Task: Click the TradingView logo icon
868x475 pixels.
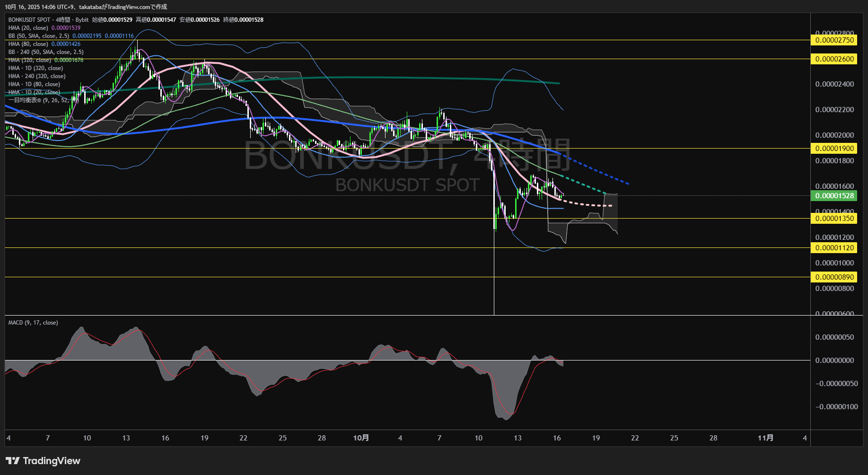Action: point(12,461)
